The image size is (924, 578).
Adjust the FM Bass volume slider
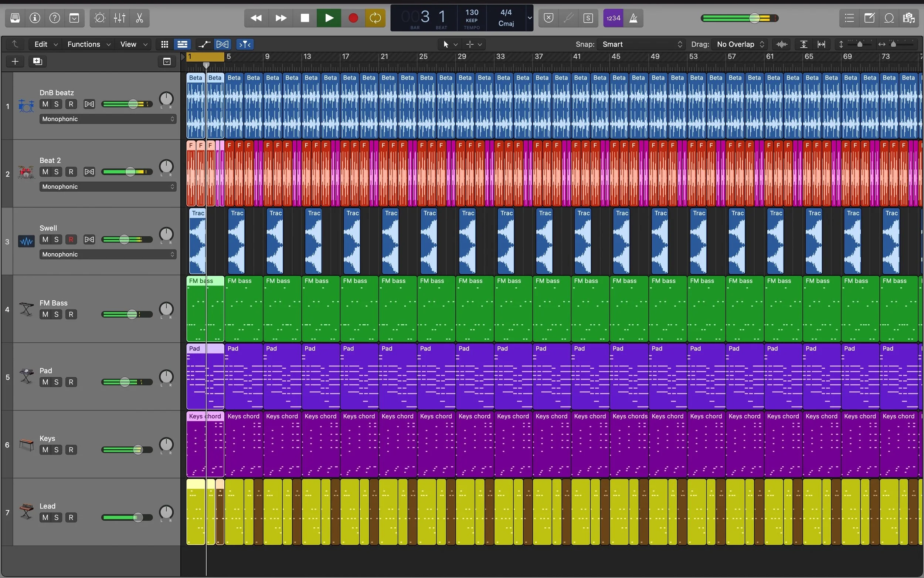tap(132, 314)
